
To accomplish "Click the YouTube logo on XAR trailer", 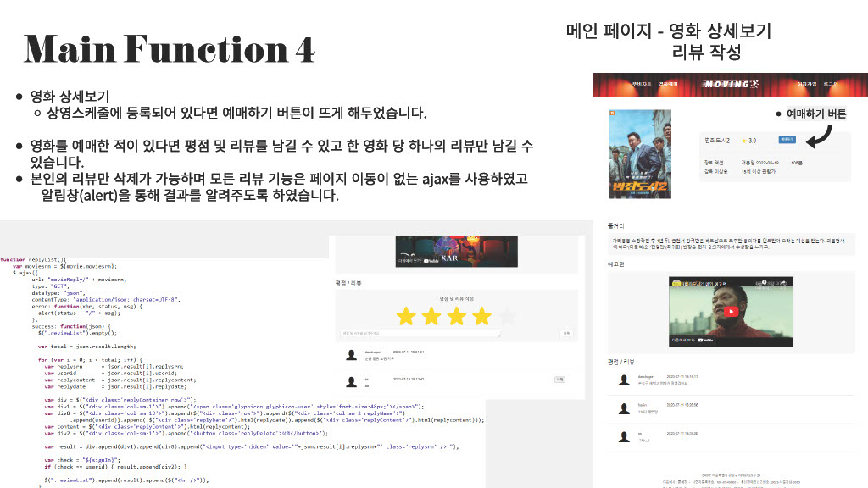I will tap(431, 261).
